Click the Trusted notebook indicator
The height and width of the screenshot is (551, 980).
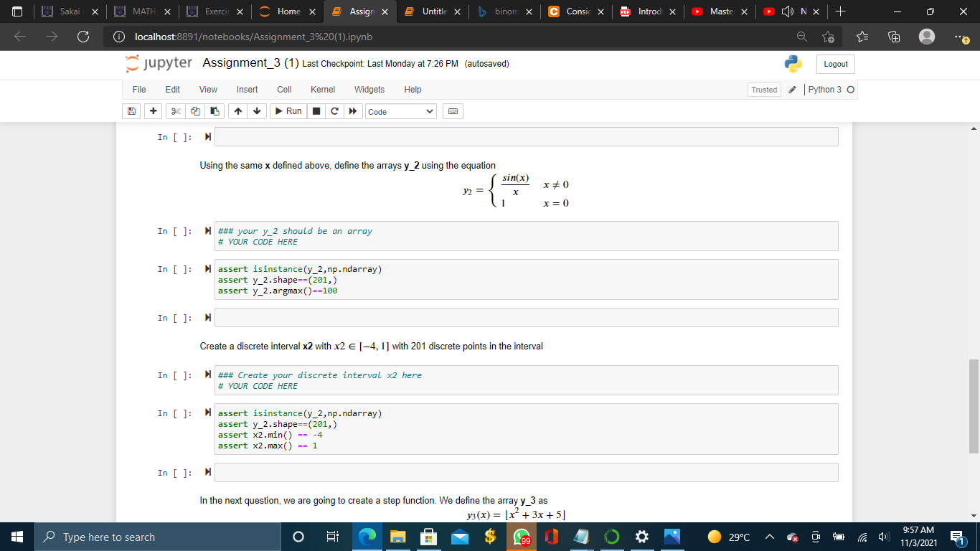pyautogui.click(x=764, y=90)
